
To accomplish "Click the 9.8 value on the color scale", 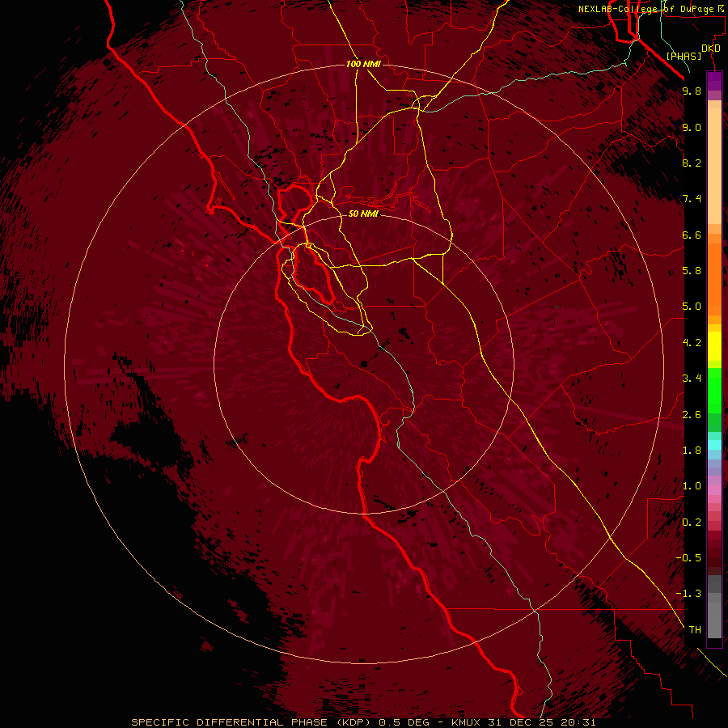I will [692, 91].
